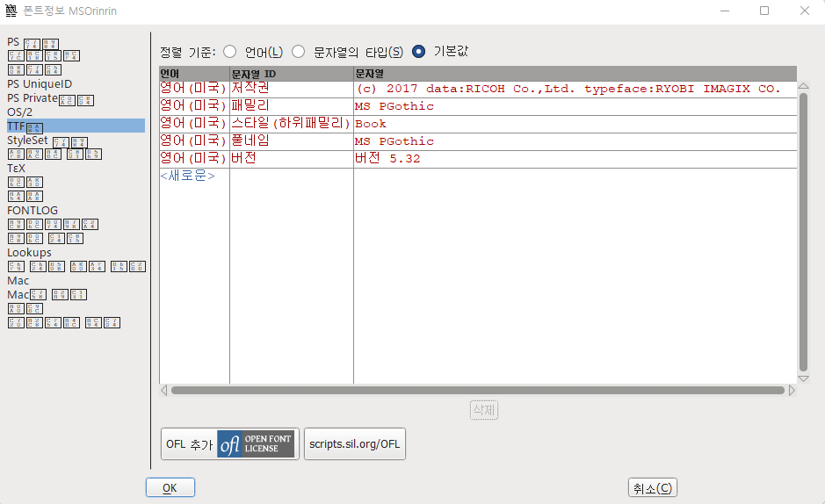
Task: Click the OK button
Action: tap(170, 487)
